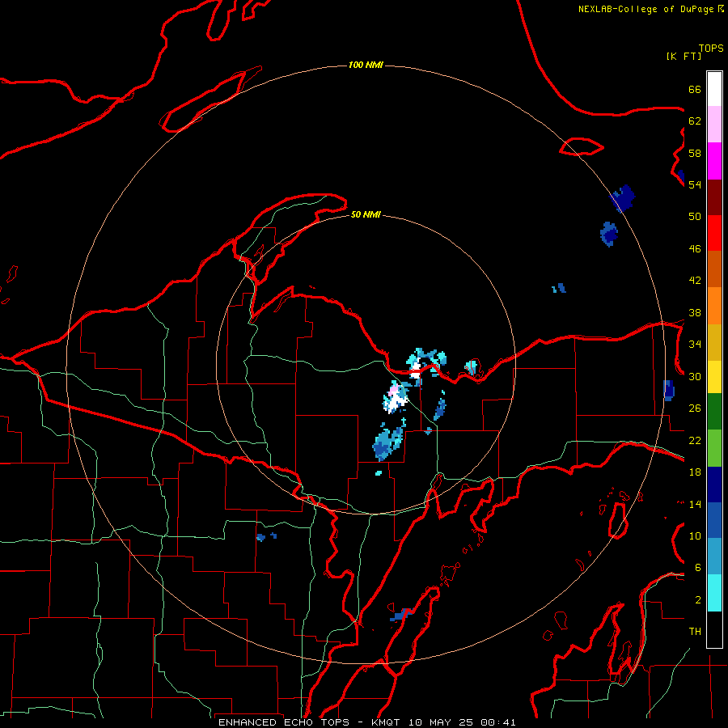The height and width of the screenshot is (728, 728).
Task: Click the "62" legend value
Action: [695, 121]
